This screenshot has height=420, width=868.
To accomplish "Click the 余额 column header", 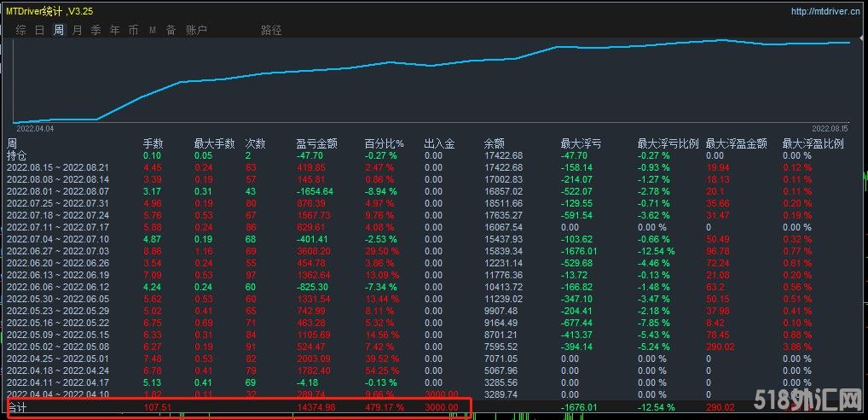I will (x=494, y=144).
